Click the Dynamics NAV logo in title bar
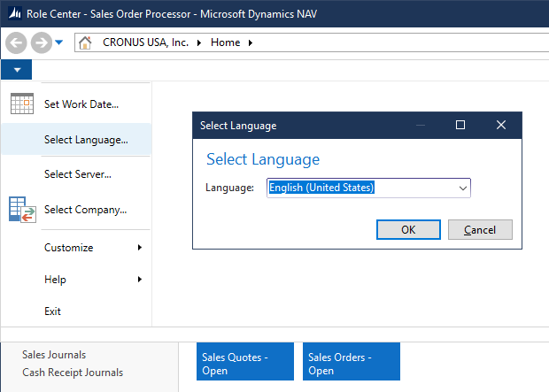This screenshot has width=549, height=392. click(x=15, y=13)
